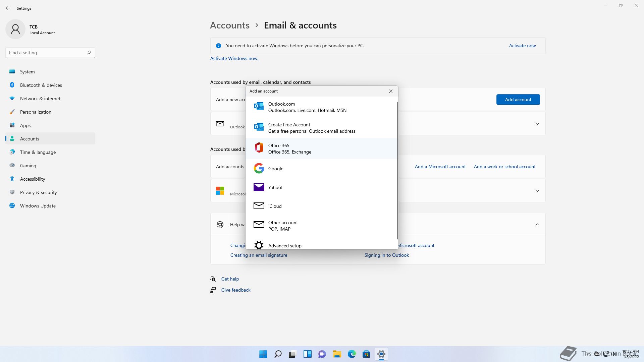Viewport: 644px width, 362px height.
Task: Click Give feedback link
Action: tap(236, 290)
